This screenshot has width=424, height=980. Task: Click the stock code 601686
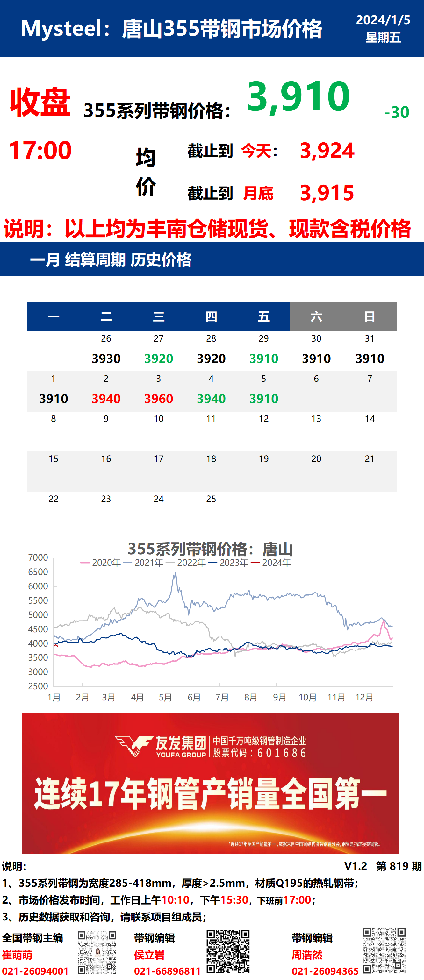tap(282, 753)
